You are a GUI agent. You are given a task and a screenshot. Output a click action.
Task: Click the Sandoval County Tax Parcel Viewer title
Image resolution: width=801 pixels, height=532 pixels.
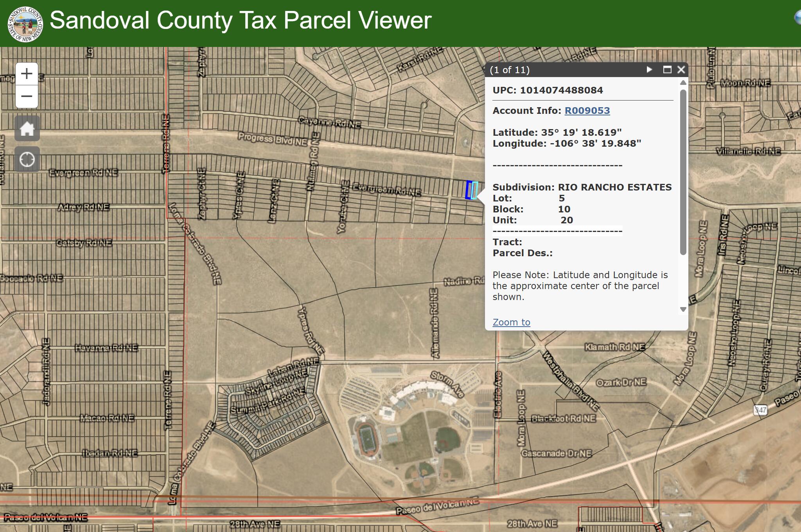(x=241, y=20)
